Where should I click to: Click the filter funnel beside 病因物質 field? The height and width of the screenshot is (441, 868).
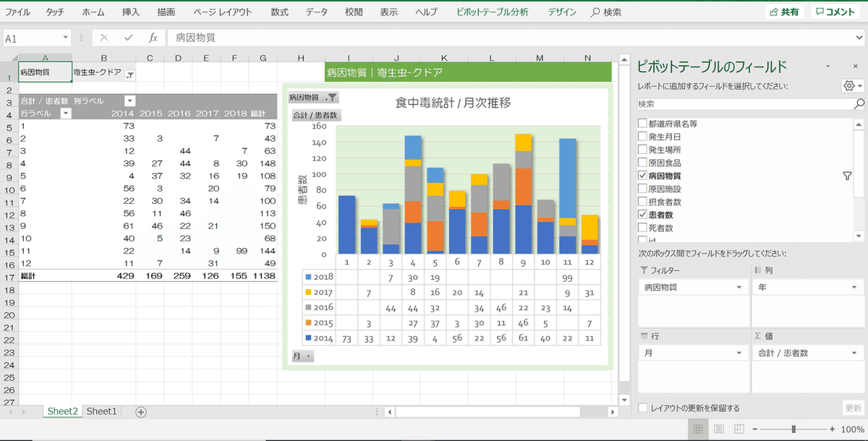(x=848, y=176)
